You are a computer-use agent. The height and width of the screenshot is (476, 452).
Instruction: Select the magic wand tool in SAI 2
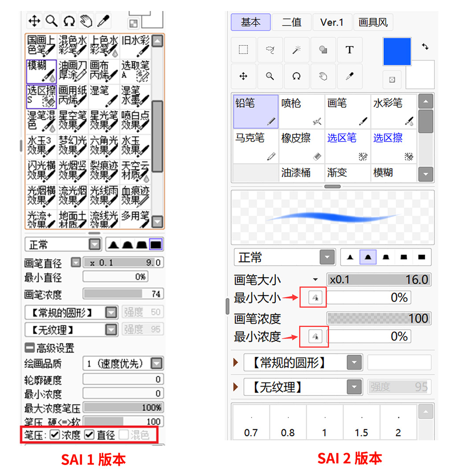coord(296,49)
